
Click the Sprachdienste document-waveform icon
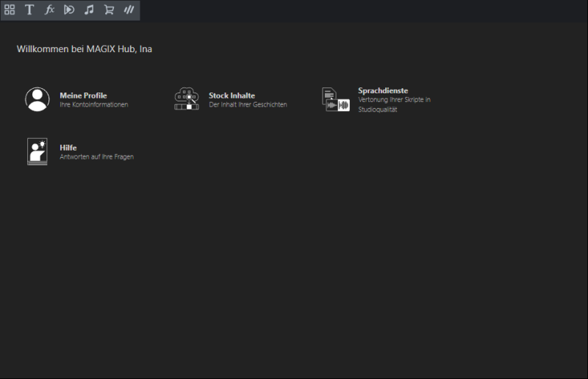335,99
